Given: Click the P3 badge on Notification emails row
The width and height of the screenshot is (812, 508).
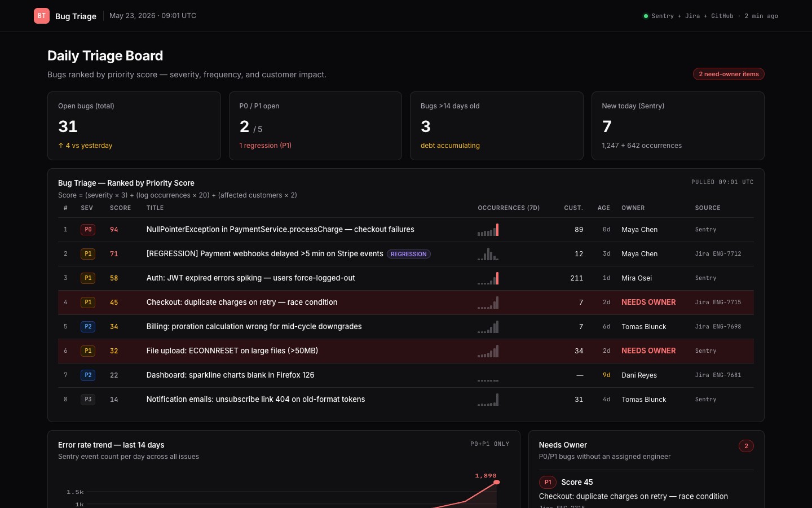Looking at the screenshot, I should (88, 400).
